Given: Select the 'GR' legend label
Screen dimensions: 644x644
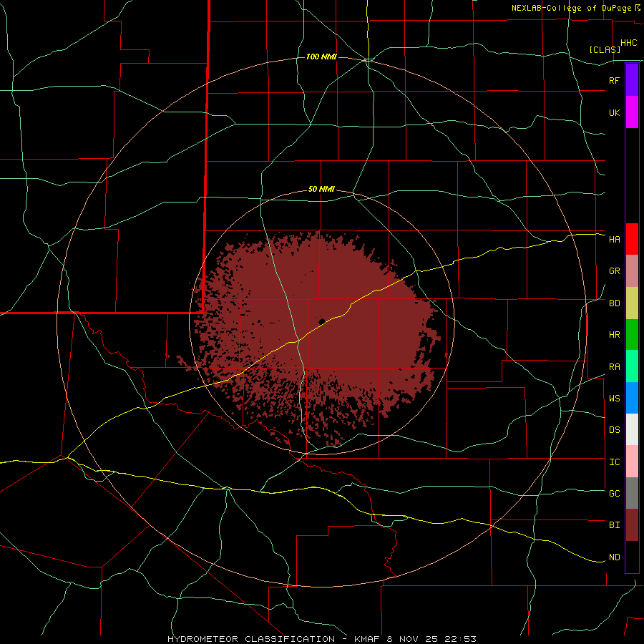Looking at the screenshot, I should 615,271.
